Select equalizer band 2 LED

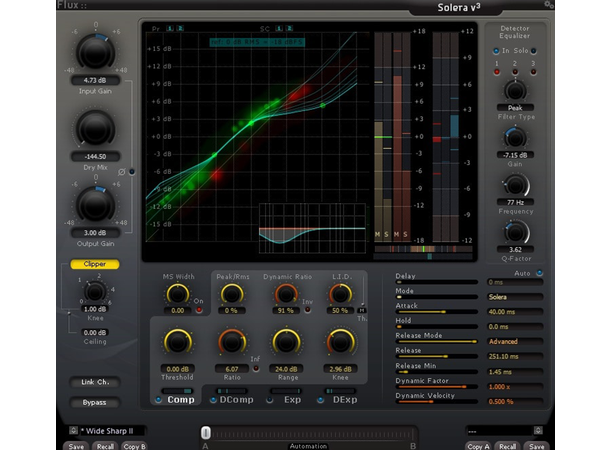coord(515,72)
